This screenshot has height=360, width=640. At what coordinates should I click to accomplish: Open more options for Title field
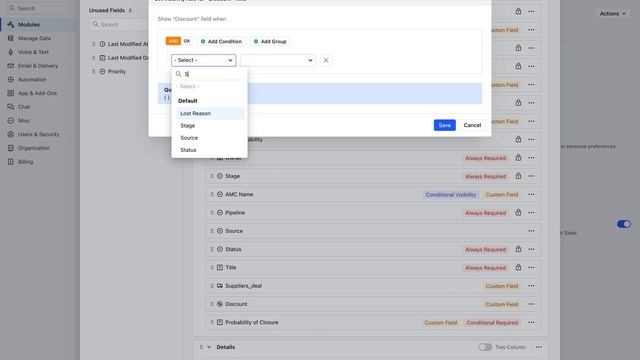click(531, 268)
